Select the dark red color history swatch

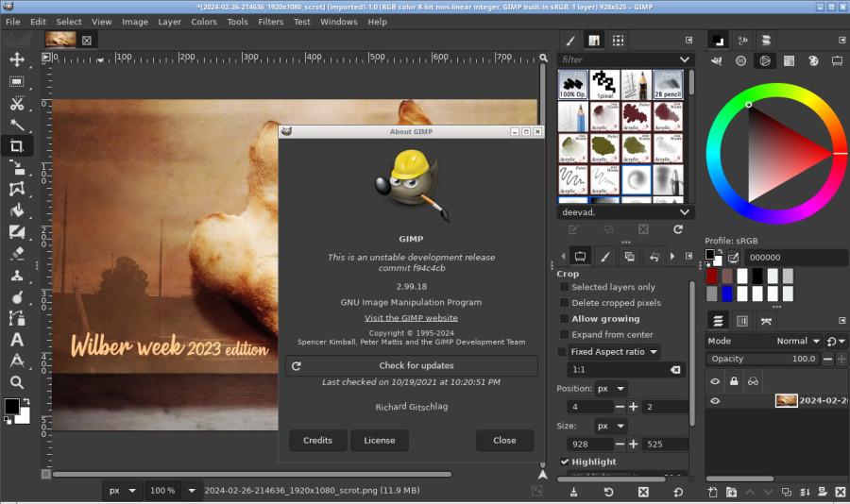712,276
